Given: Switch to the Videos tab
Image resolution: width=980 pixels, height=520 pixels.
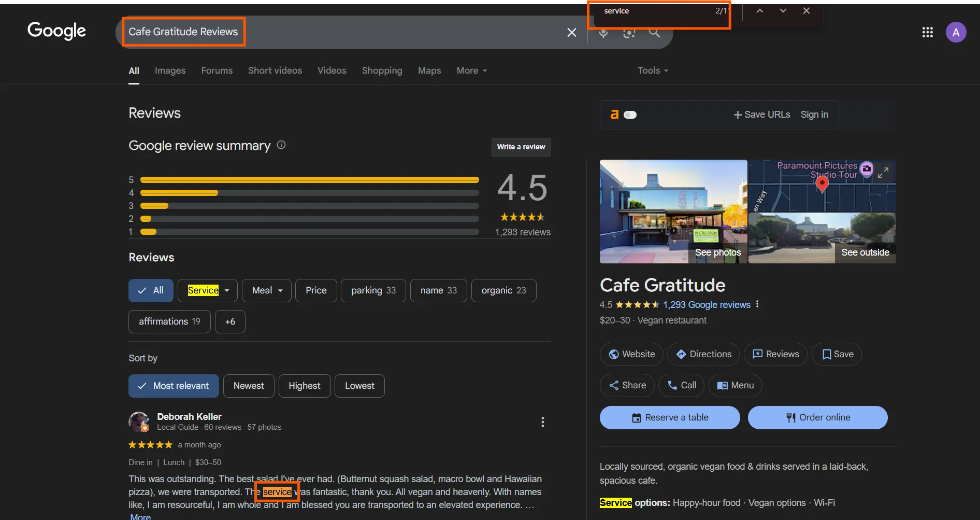Looking at the screenshot, I should [332, 71].
